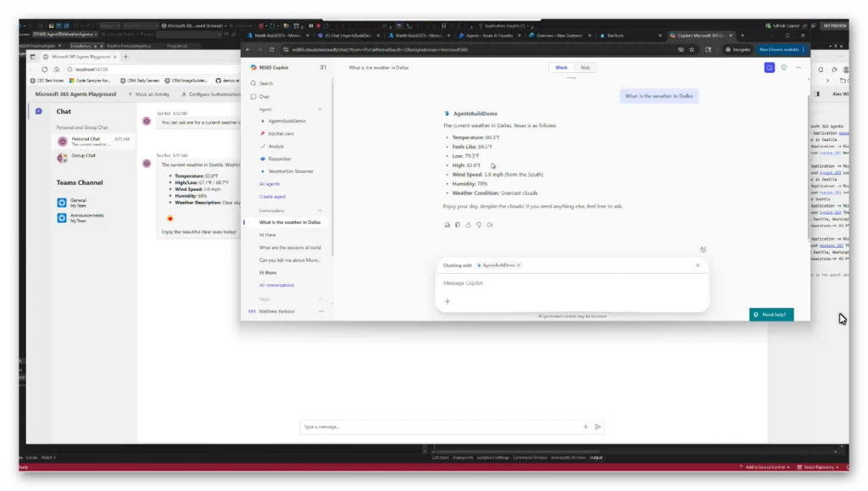Click Mock an Activity in Agents Playground
Viewport: 868px width, 491px height.
149,95
